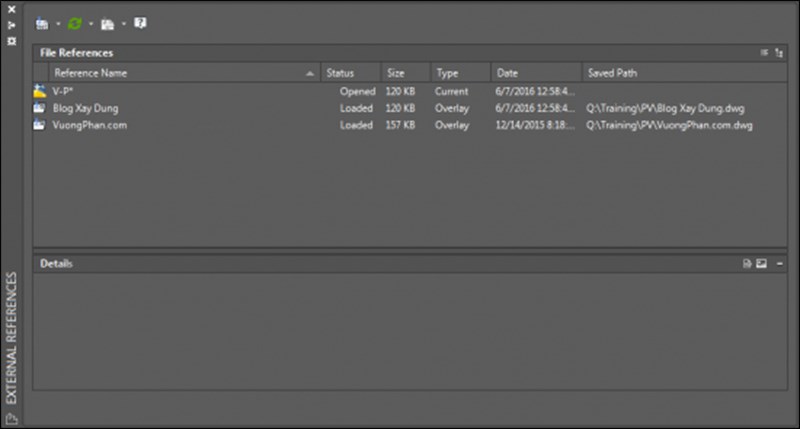Collapse the Details pane

click(779, 263)
